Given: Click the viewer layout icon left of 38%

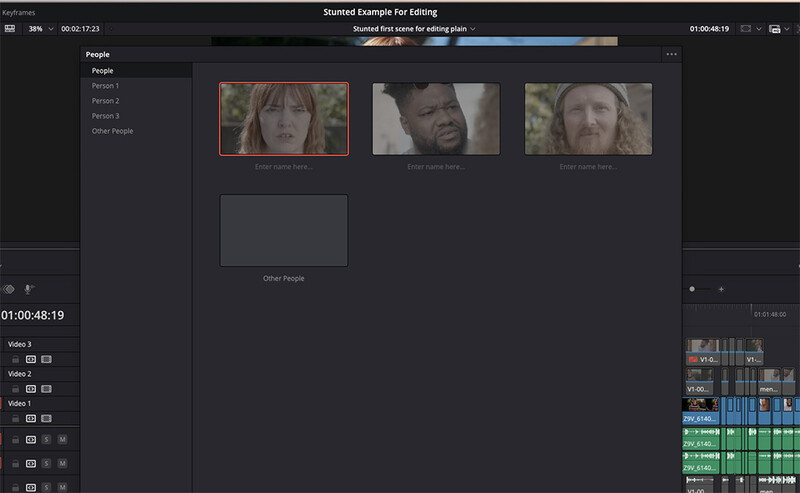Looking at the screenshot, I should (x=10, y=29).
